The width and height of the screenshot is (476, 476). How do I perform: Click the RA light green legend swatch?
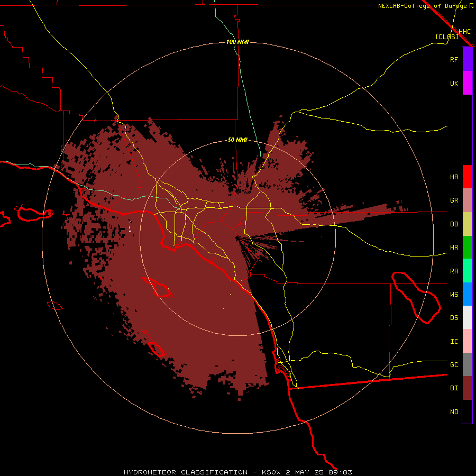click(467, 271)
